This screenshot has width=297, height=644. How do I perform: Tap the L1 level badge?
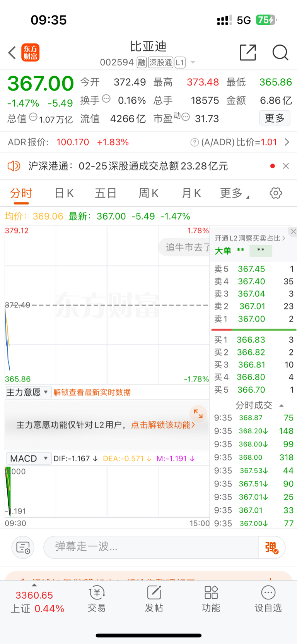click(180, 62)
